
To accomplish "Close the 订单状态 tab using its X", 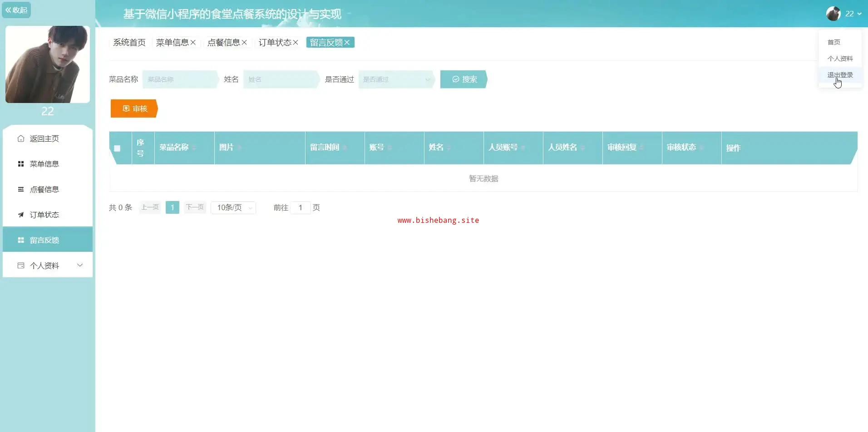I will [x=296, y=42].
